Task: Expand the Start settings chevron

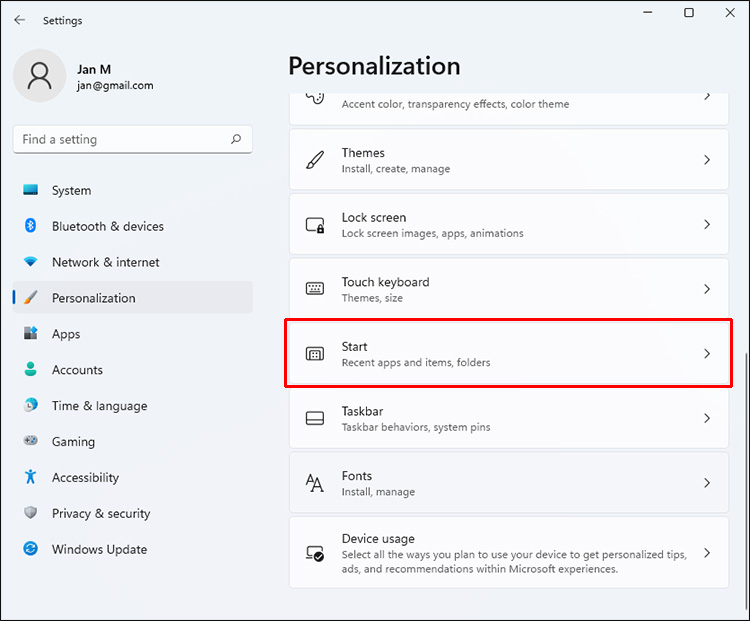Action: click(707, 354)
